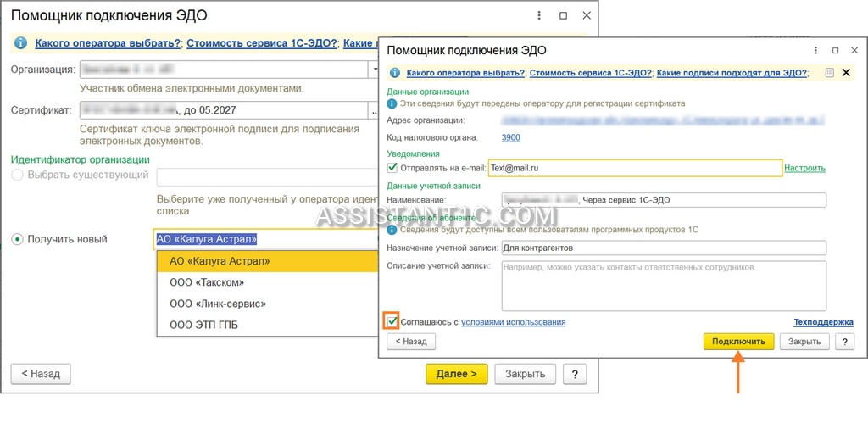This screenshot has height=429, width=868.
Task: Open the kebab menu in the back window title bar
Action: tap(539, 15)
